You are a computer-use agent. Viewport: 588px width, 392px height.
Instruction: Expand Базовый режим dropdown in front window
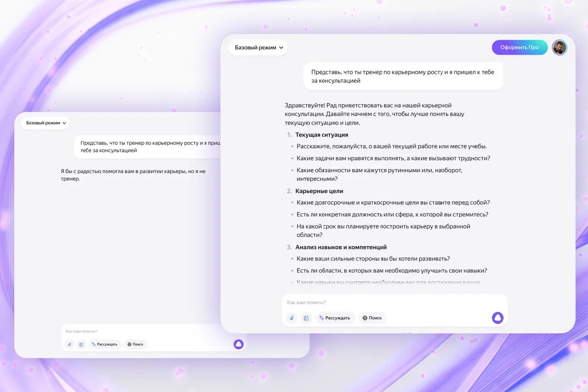click(x=258, y=48)
